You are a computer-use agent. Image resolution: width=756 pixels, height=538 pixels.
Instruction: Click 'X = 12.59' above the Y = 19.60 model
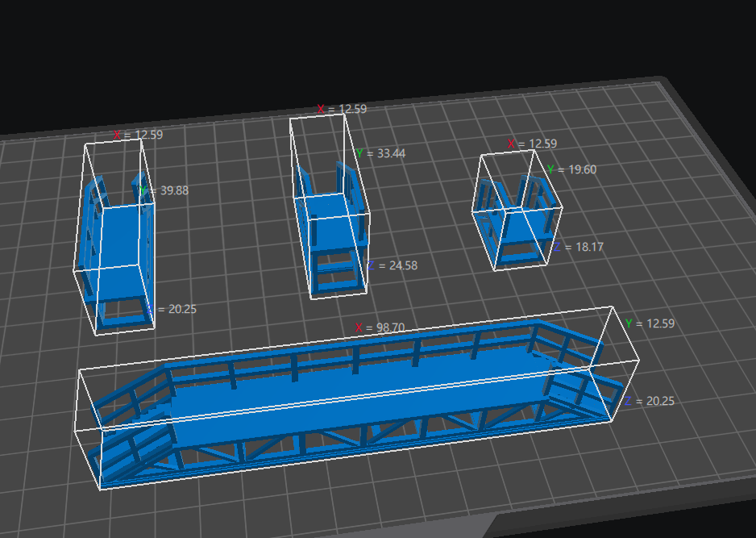(532, 144)
